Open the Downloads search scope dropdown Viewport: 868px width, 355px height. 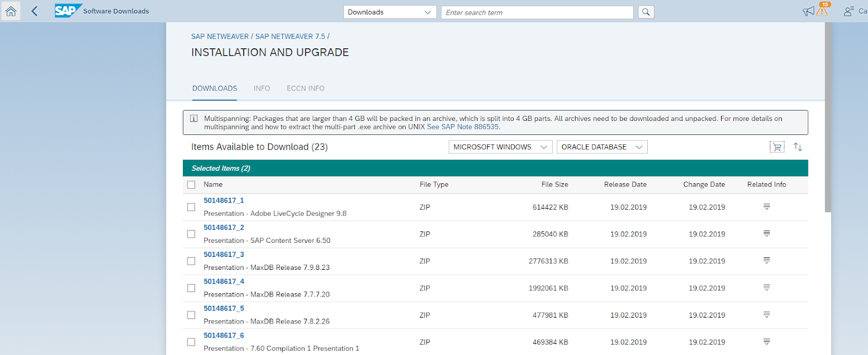pos(390,12)
